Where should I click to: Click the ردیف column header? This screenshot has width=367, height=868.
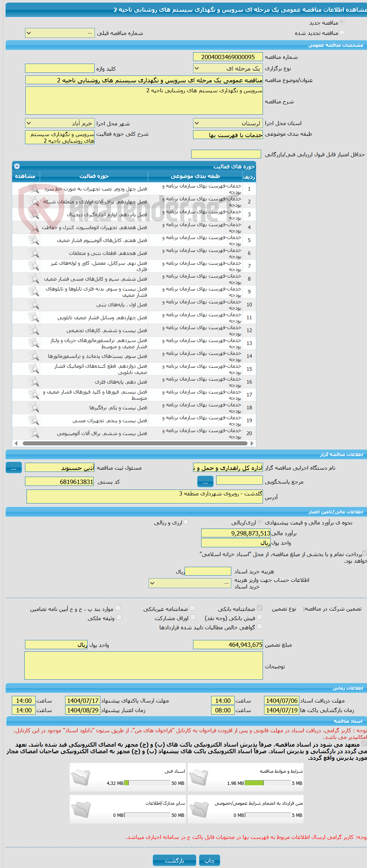pyautogui.click(x=249, y=177)
